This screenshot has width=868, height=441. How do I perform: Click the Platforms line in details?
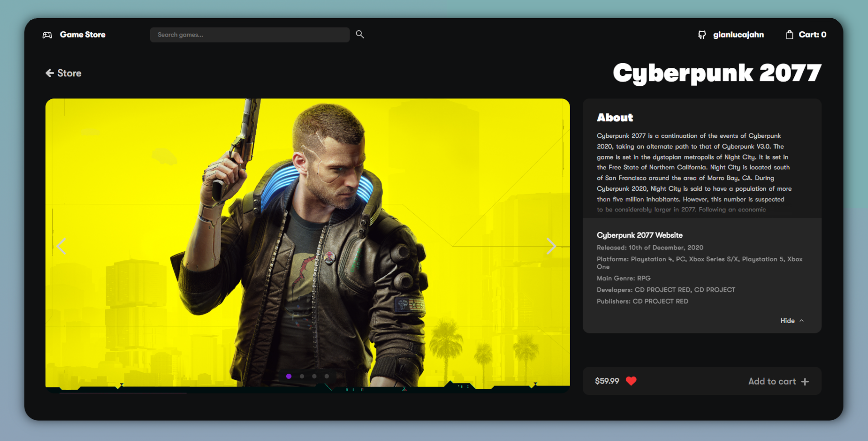[x=700, y=263]
